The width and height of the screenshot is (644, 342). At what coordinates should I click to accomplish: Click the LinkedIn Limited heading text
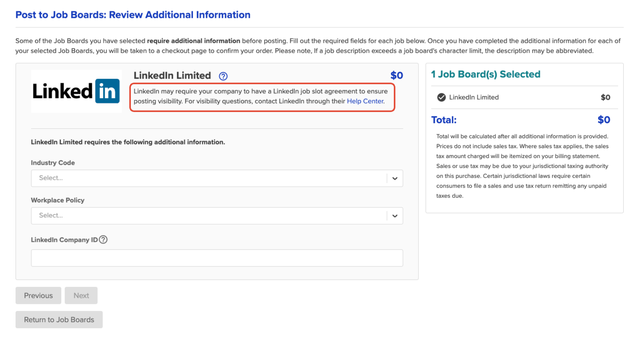pos(172,75)
